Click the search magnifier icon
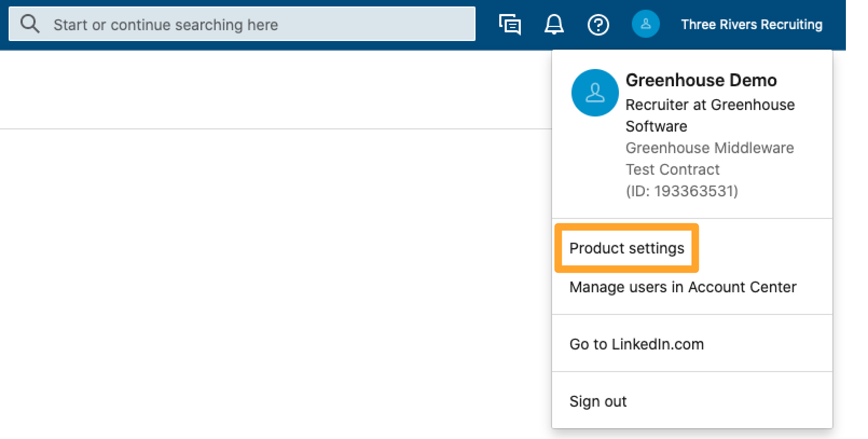This screenshot has width=868, height=439. coord(30,24)
